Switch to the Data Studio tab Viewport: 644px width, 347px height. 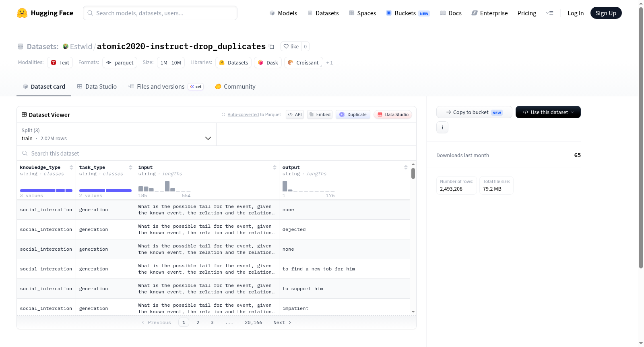[x=97, y=87]
